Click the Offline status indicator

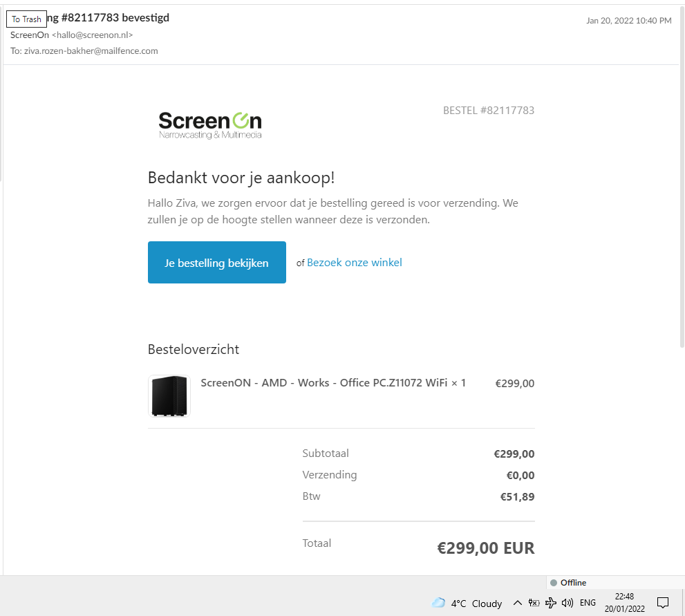[568, 582]
